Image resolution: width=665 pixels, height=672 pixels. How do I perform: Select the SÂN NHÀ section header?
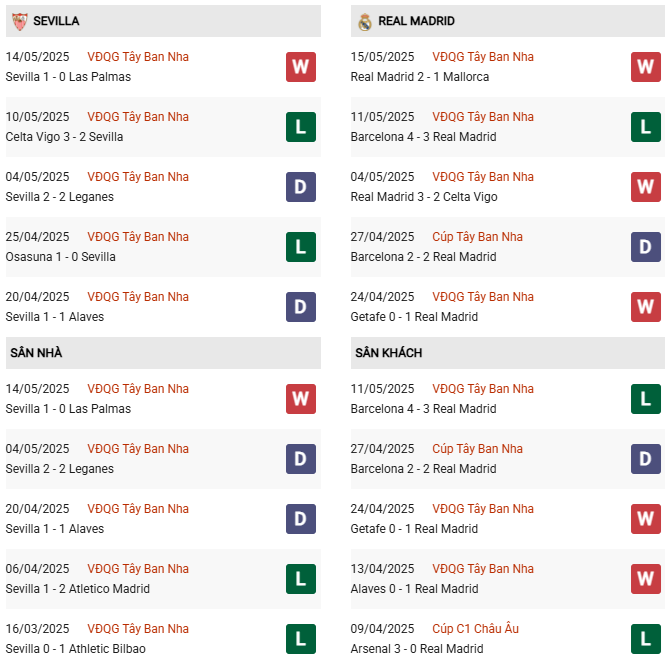coord(163,353)
